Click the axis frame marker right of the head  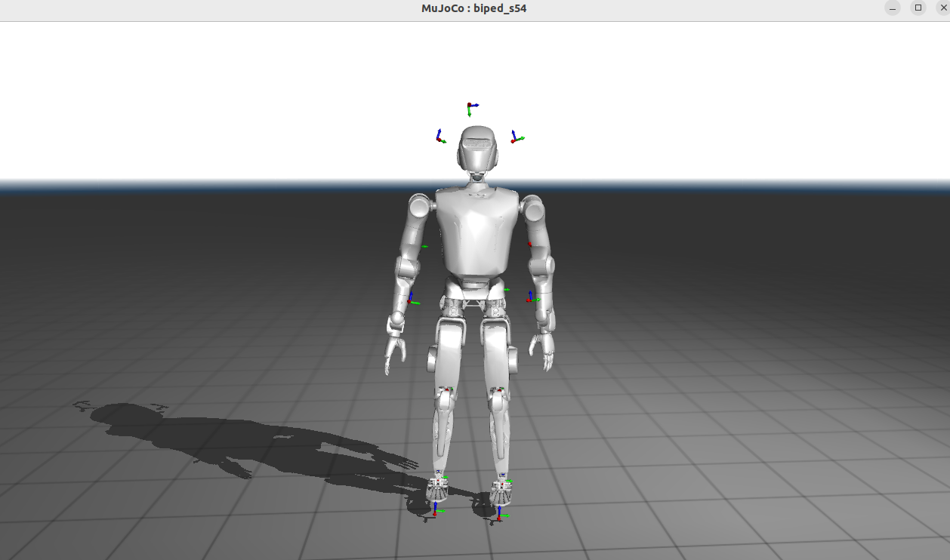coord(514,139)
